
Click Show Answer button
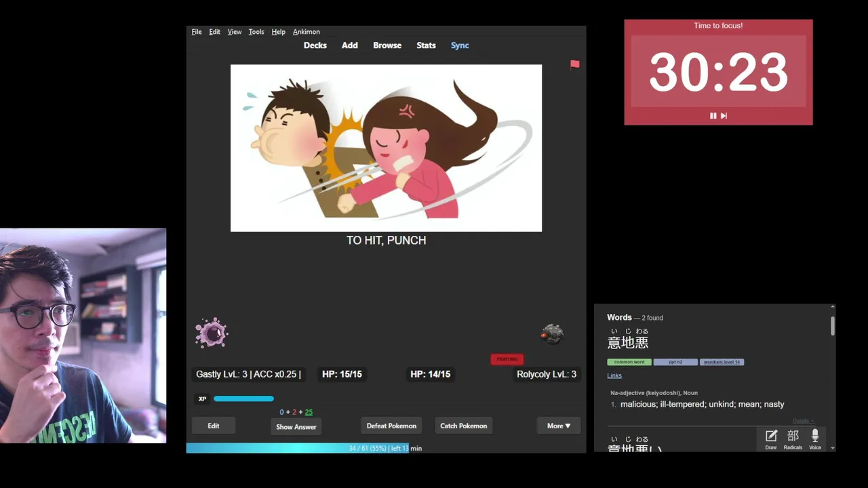pos(296,427)
